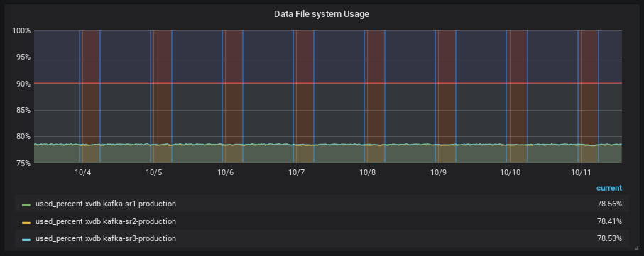Toggle series used_percent xvdb kafka-sr3-production

pyautogui.click(x=106, y=239)
